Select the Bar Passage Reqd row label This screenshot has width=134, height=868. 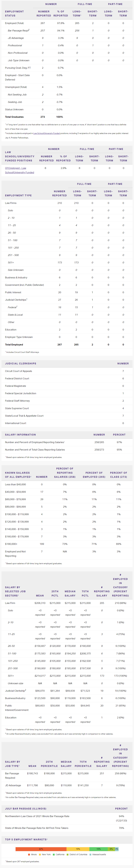point(18,31)
